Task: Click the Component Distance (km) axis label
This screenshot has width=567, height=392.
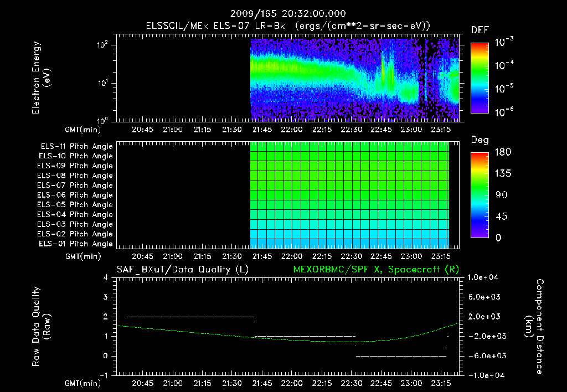Action: click(x=534, y=327)
